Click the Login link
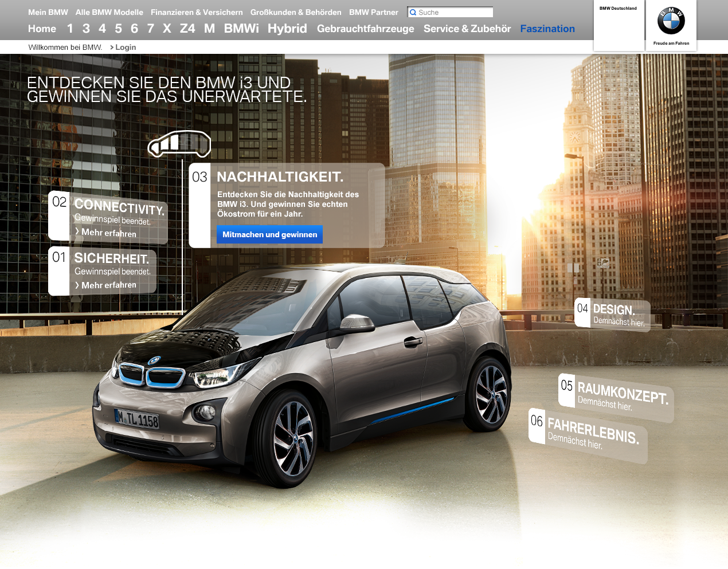 (126, 48)
